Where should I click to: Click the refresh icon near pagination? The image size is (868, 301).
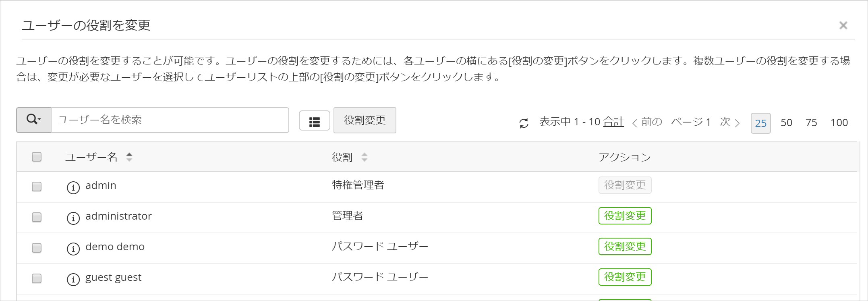524,123
